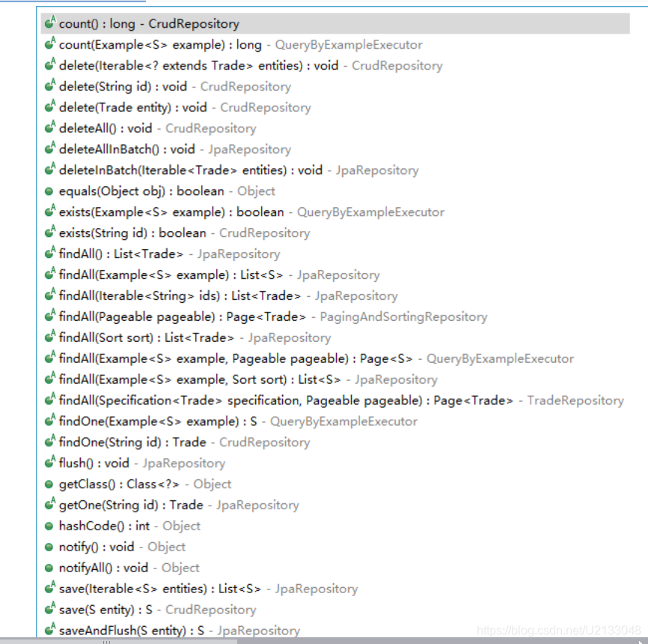Image resolution: width=648 pixels, height=644 pixels.
Task: Select notify() : void entry
Action: pos(335,547)
